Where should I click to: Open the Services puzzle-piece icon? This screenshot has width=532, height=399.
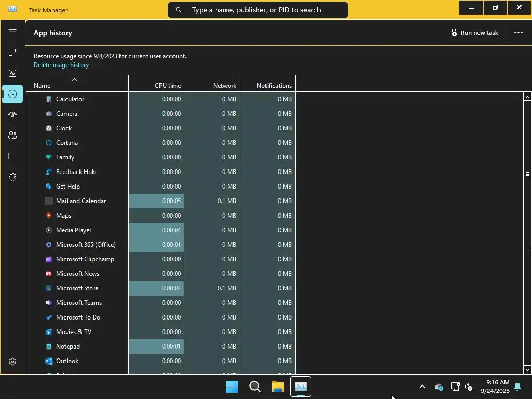click(x=12, y=177)
